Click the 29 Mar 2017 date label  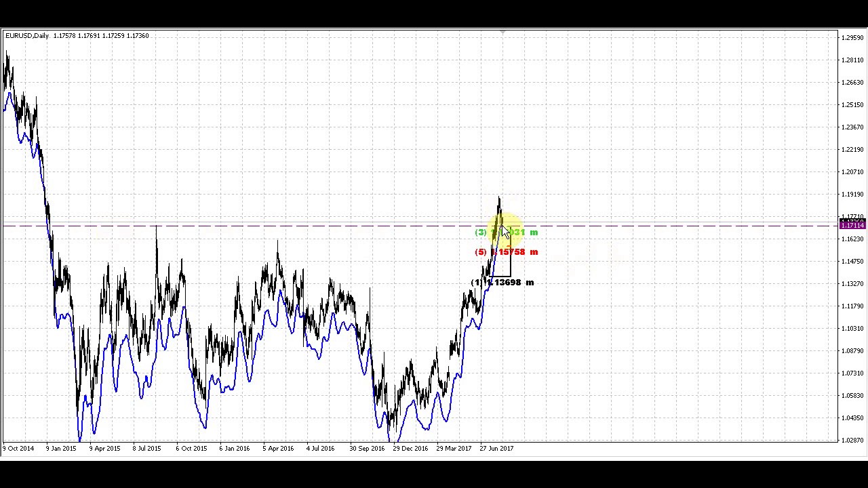click(454, 449)
